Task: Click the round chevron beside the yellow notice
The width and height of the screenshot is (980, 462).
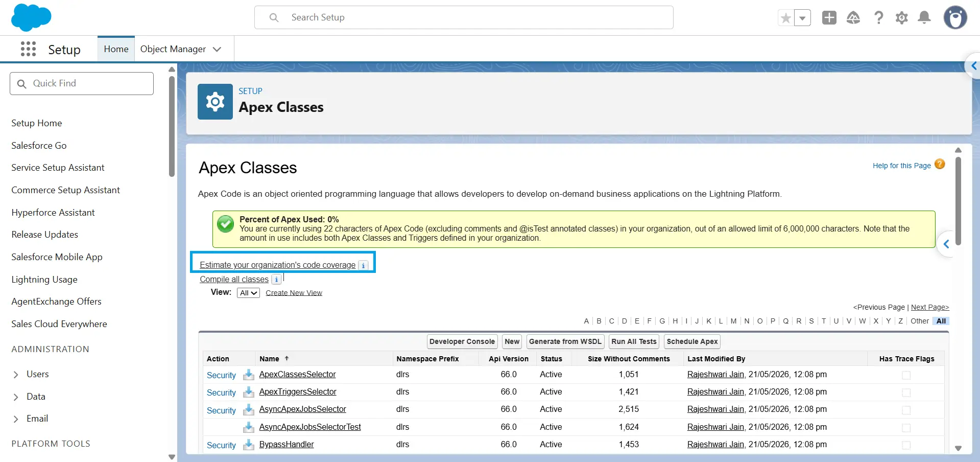Action: point(946,244)
